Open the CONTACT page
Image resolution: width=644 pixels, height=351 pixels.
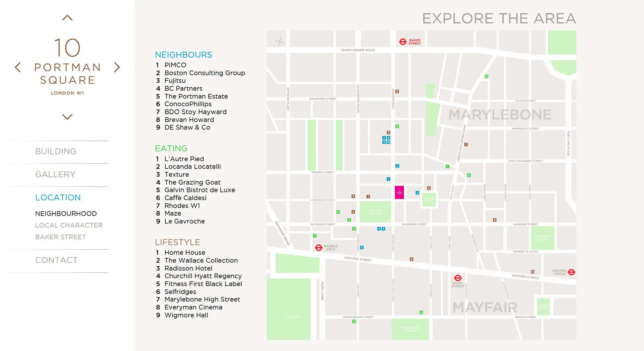pyautogui.click(x=56, y=260)
